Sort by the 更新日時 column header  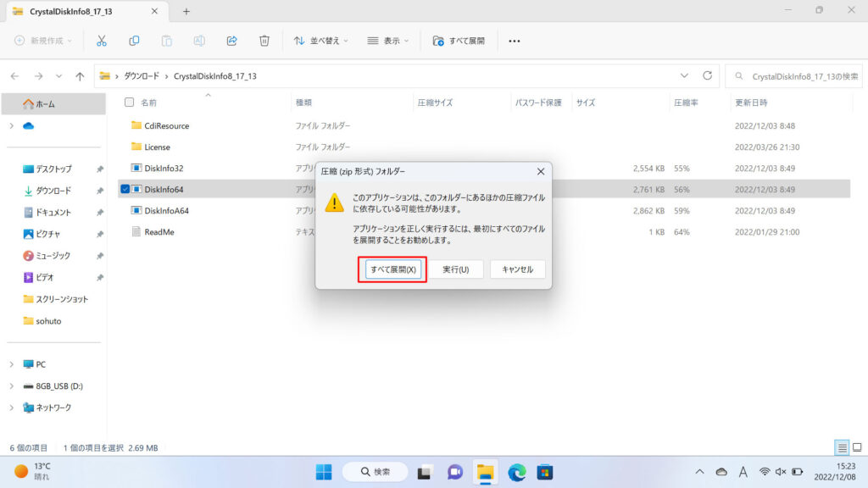tap(751, 103)
